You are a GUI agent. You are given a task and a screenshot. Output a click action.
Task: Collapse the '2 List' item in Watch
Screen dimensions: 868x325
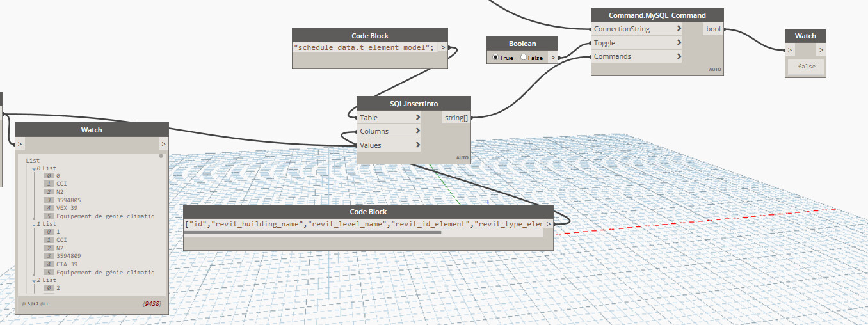[33, 281]
